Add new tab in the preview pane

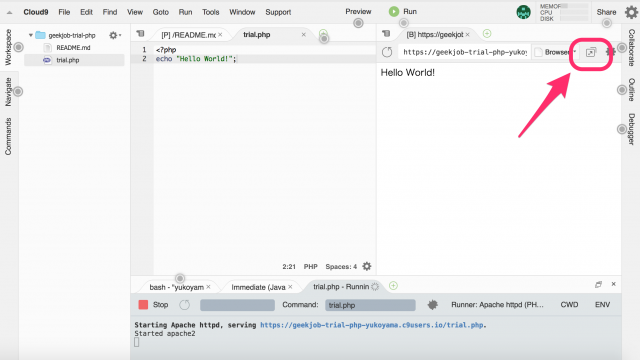point(487,33)
